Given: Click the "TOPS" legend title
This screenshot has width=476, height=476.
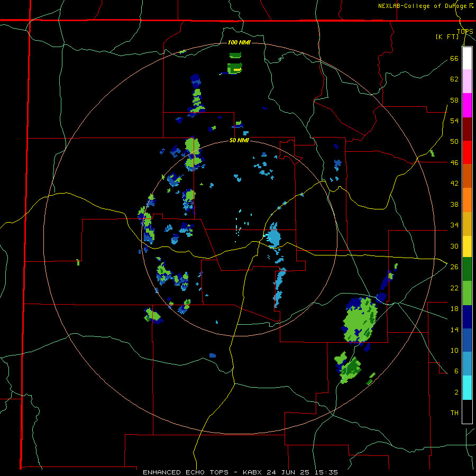Looking at the screenshot, I should (465, 31).
